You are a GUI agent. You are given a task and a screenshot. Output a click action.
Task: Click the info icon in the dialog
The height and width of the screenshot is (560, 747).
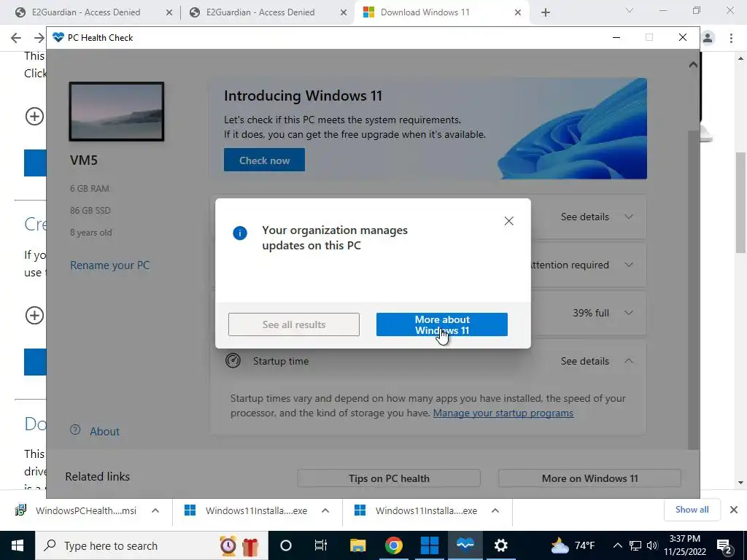(239, 233)
